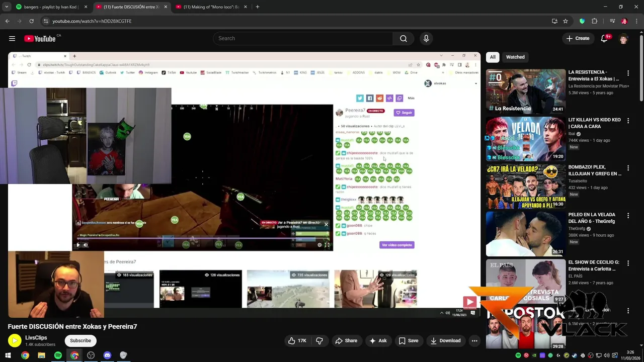Open the YouTube account avatar menu
The height and width of the screenshot is (362, 644).
624,39
